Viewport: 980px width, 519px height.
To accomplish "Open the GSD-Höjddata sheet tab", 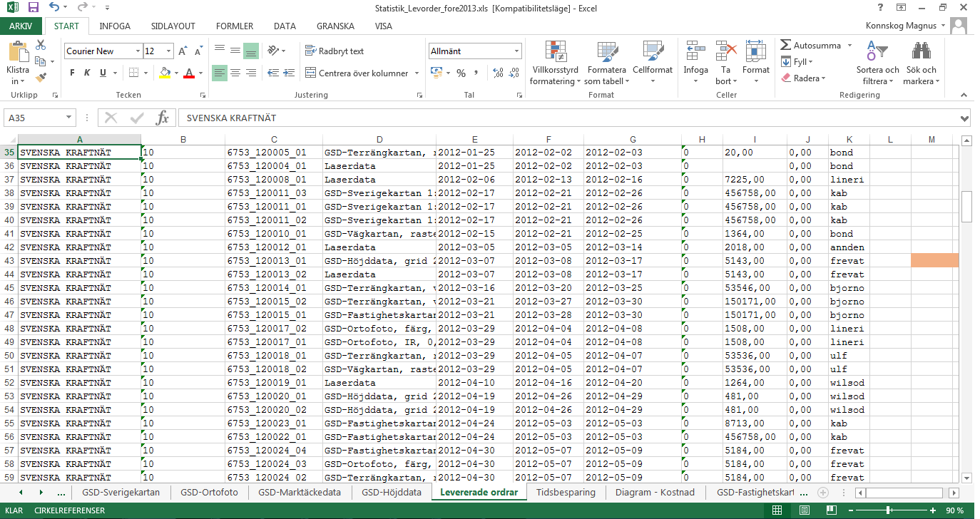I will coord(392,492).
